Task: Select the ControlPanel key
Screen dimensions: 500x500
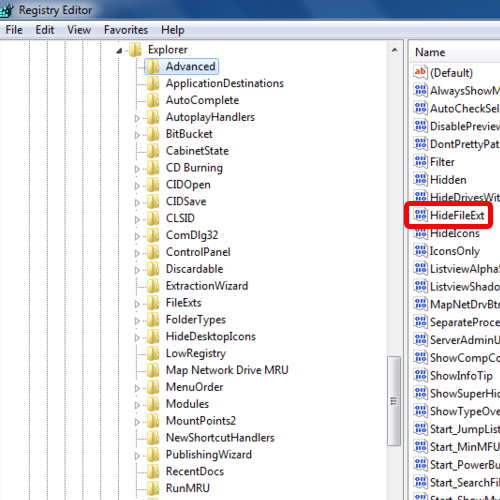Action: (x=198, y=252)
